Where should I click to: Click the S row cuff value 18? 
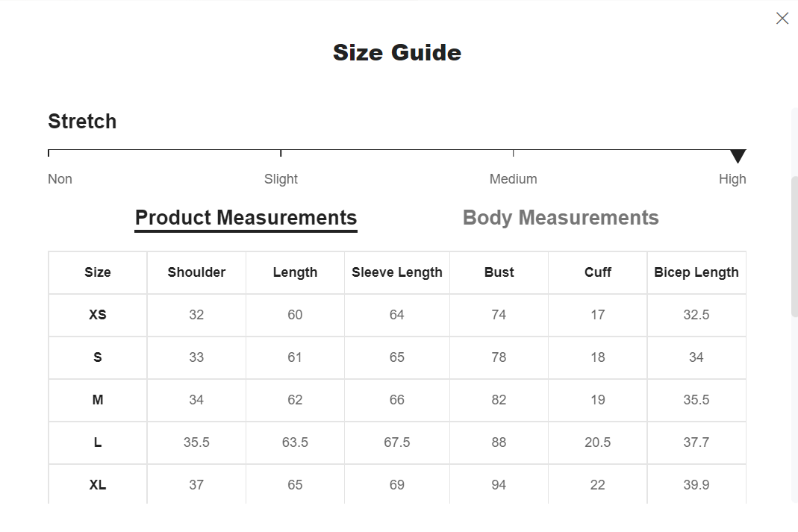597,357
